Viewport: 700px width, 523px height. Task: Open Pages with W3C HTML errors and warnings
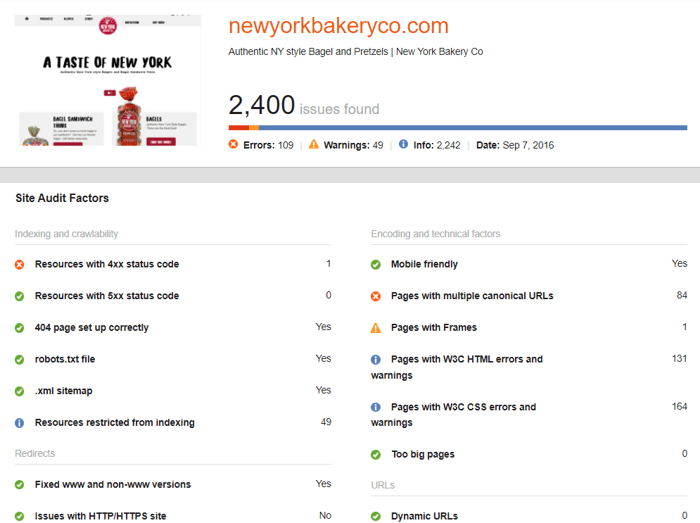click(x=457, y=367)
